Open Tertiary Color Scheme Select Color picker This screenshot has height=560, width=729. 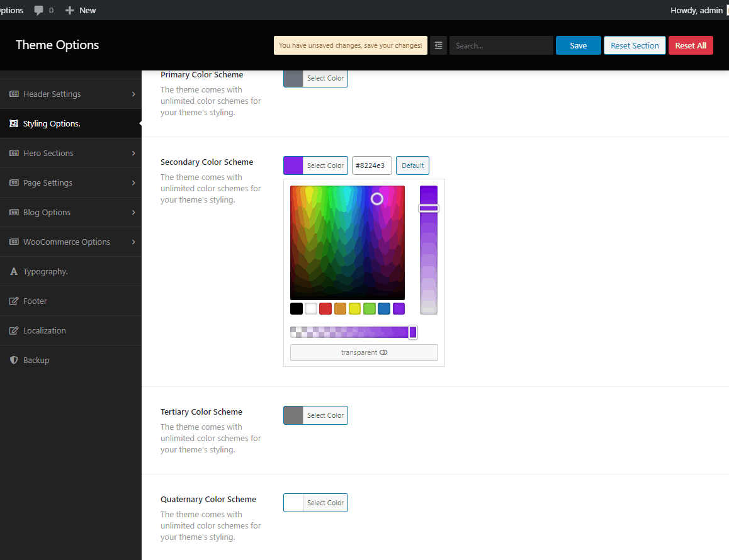point(315,415)
